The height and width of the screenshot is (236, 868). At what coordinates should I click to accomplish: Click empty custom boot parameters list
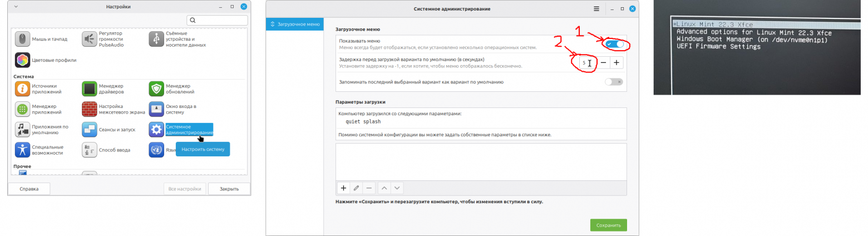tap(481, 163)
